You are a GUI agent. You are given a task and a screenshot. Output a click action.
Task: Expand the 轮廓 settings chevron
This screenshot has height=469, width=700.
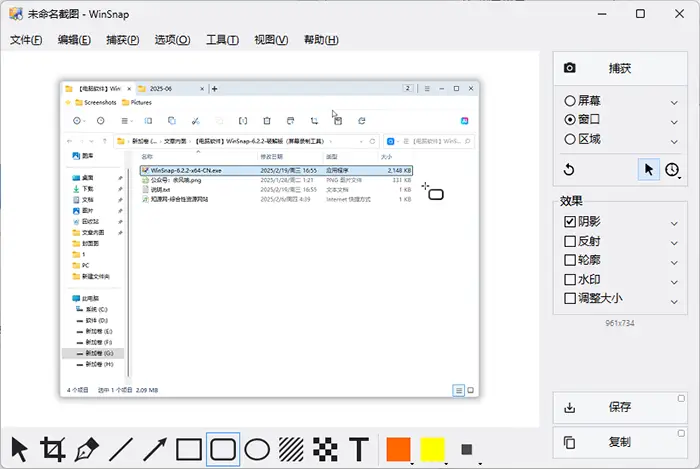tap(674, 262)
